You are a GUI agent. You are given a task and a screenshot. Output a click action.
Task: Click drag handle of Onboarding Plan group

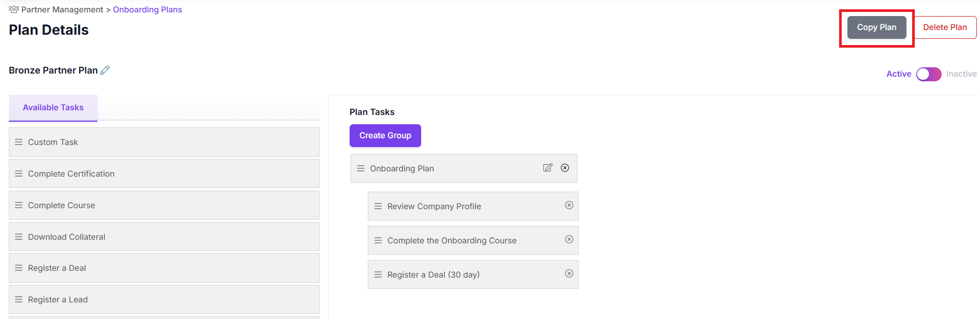[361, 168]
